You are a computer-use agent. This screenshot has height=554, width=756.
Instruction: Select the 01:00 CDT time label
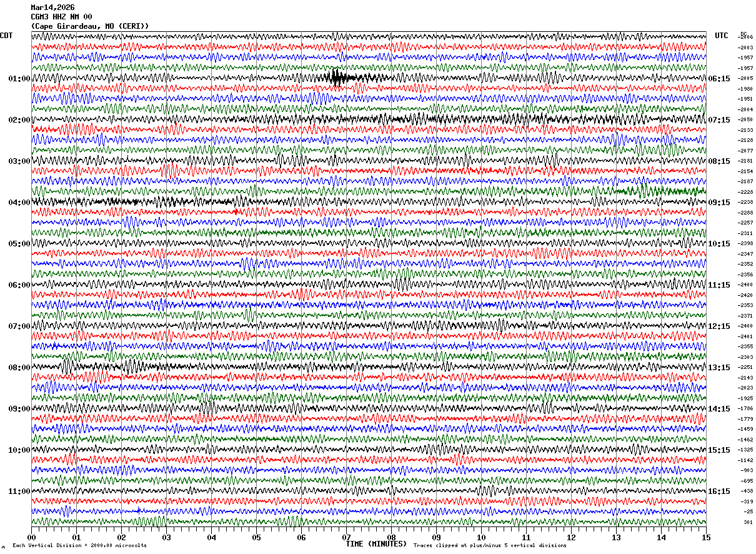click(19, 79)
